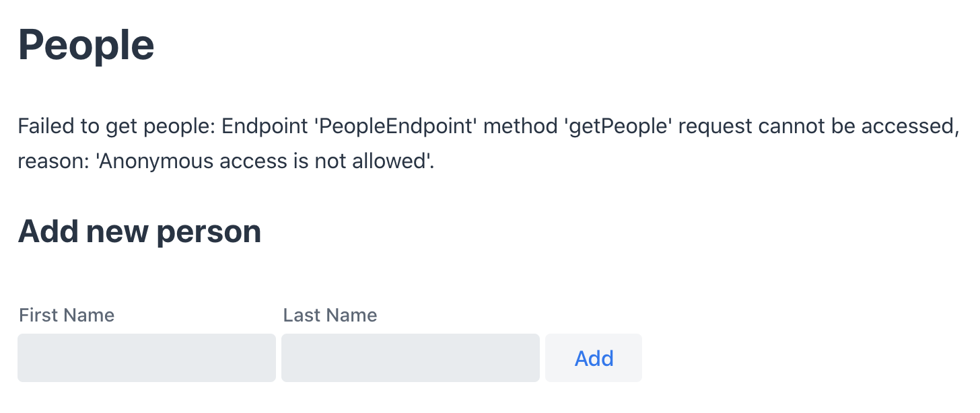Click the "People" page heading
This screenshot has width=980, height=413.
(x=86, y=46)
